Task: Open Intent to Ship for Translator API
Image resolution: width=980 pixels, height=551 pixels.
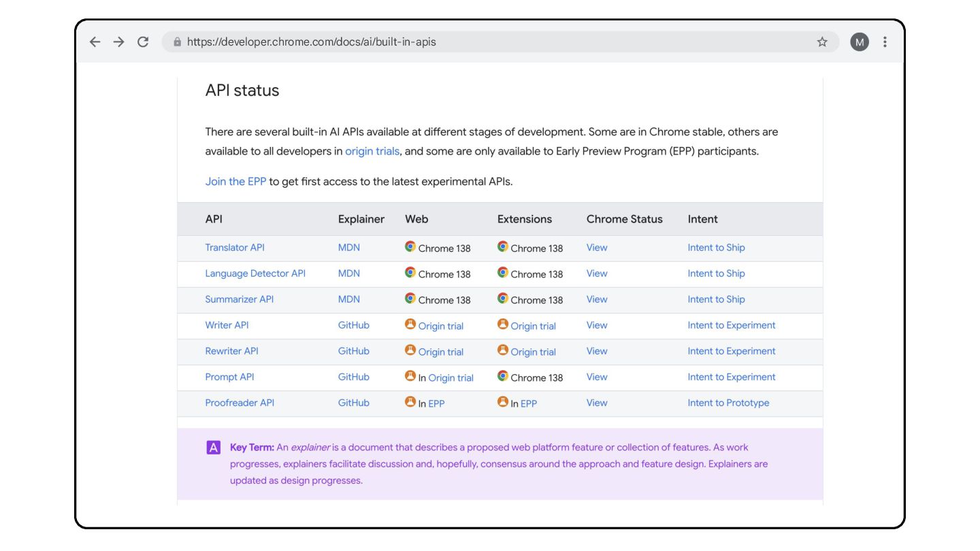Action: pos(717,248)
